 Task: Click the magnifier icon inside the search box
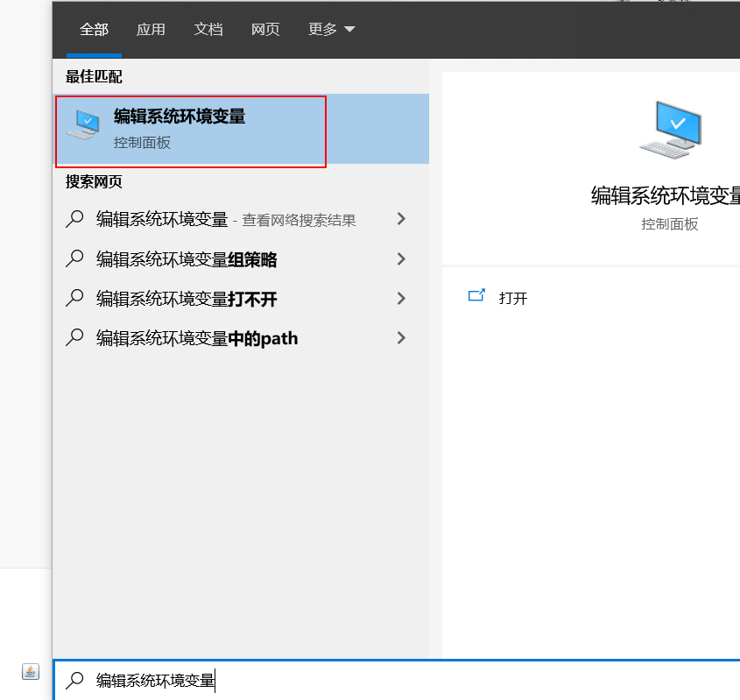tap(76, 680)
